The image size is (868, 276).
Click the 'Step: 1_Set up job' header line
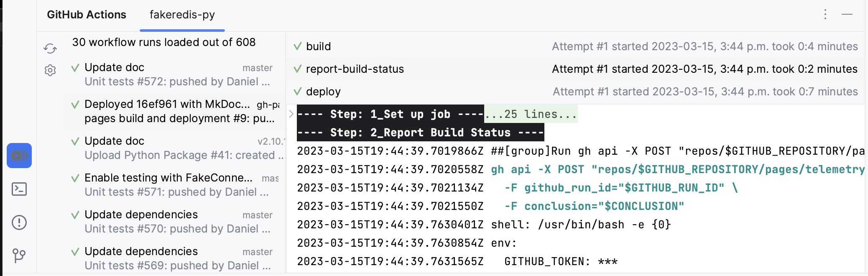coord(390,114)
